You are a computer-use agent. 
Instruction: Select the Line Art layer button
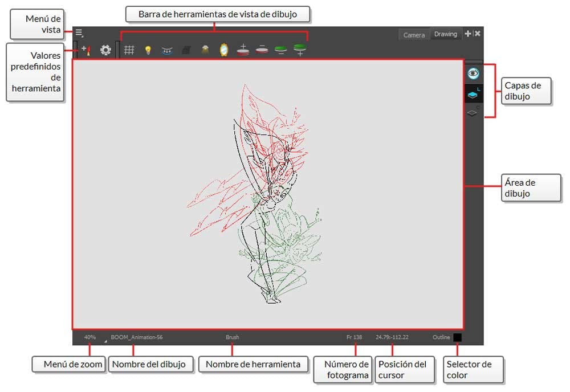pos(473,94)
